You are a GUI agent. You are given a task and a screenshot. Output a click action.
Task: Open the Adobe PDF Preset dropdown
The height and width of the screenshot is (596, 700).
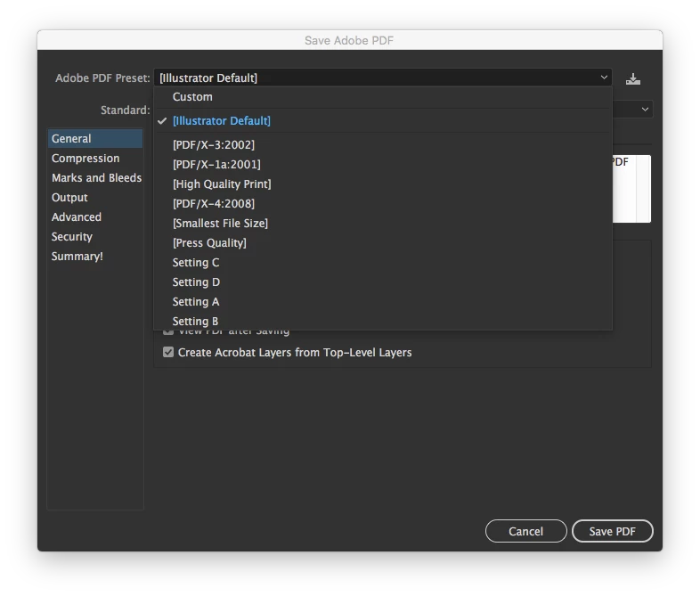(x=383, y=78)
